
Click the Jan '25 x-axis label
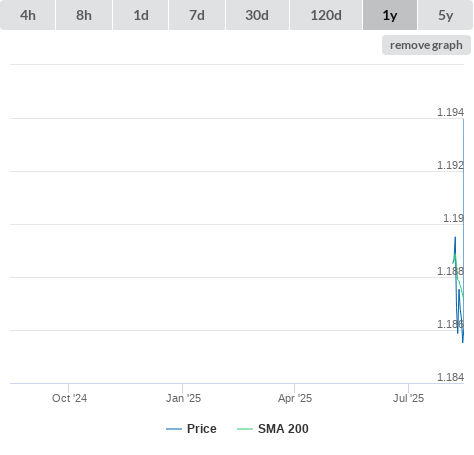[x=183, y=398]
